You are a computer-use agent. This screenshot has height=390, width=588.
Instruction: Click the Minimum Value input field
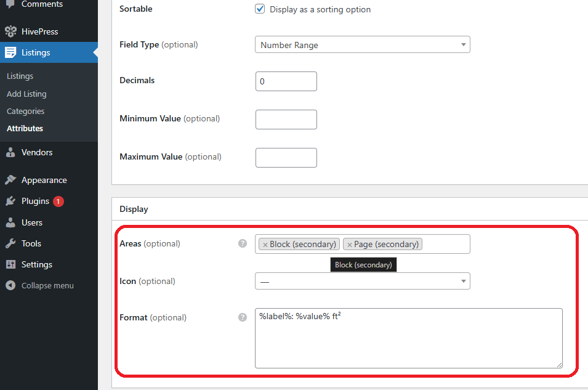coord(286,120)
